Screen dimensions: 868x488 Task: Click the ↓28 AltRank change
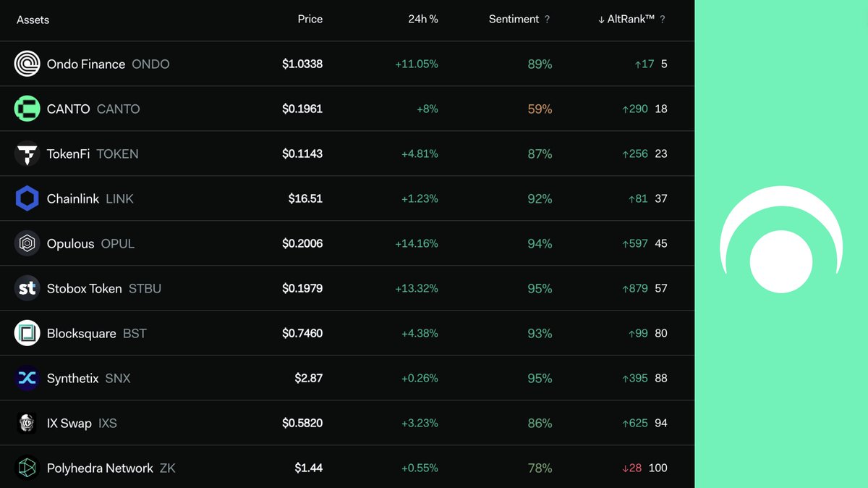click(632, 468)
